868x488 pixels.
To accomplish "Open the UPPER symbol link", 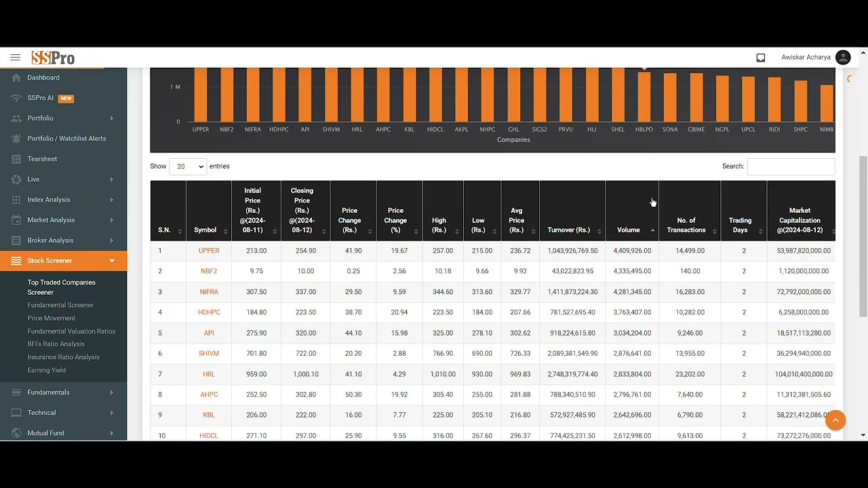I will (x=209, y=251).
